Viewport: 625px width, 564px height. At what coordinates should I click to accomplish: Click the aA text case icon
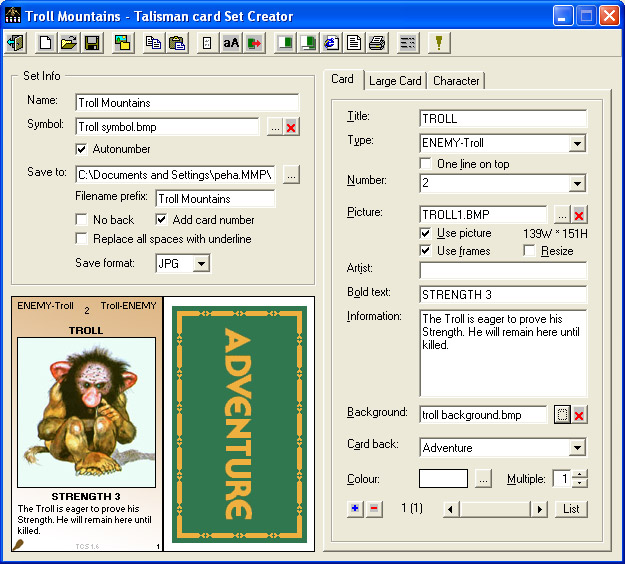click(x=231, y=42)
